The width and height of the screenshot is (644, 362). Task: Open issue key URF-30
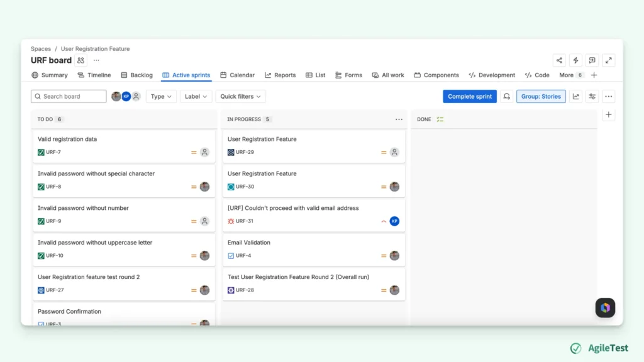coord(245,187)
